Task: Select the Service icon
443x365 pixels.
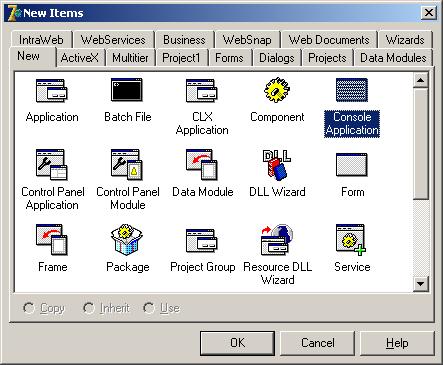Action: click(351, 240)
